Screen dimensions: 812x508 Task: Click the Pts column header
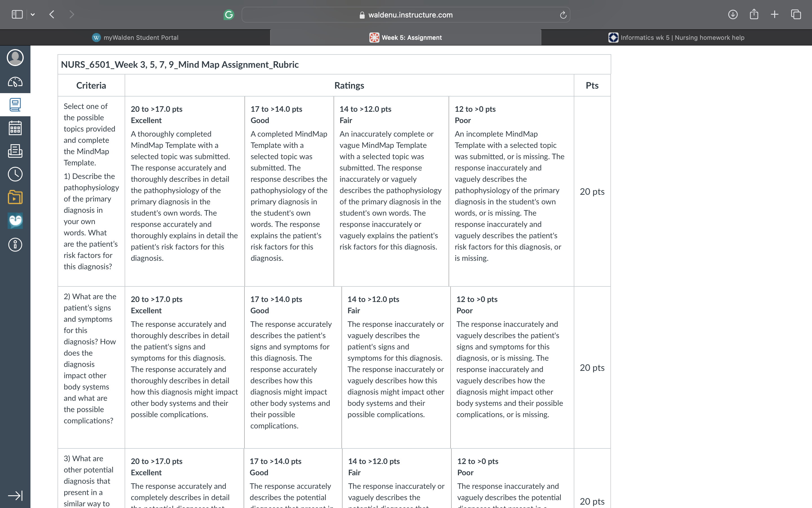592,85
